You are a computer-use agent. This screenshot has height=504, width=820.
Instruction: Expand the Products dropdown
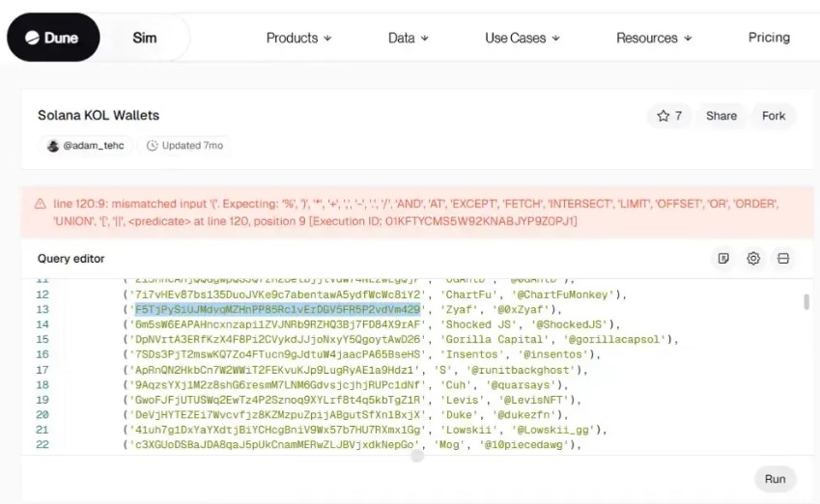coord(298,38)
